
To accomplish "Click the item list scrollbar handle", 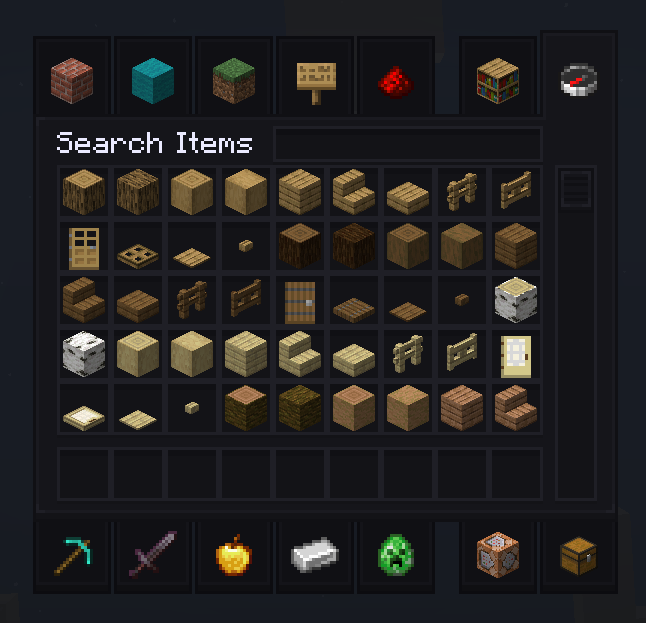I will pyautogui.click(x=576, y=189).
